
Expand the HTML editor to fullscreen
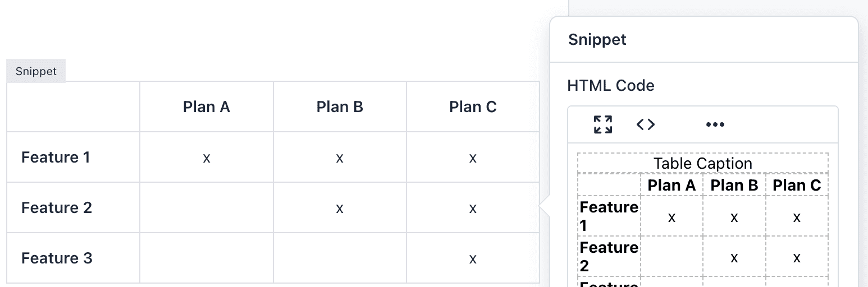603,124
